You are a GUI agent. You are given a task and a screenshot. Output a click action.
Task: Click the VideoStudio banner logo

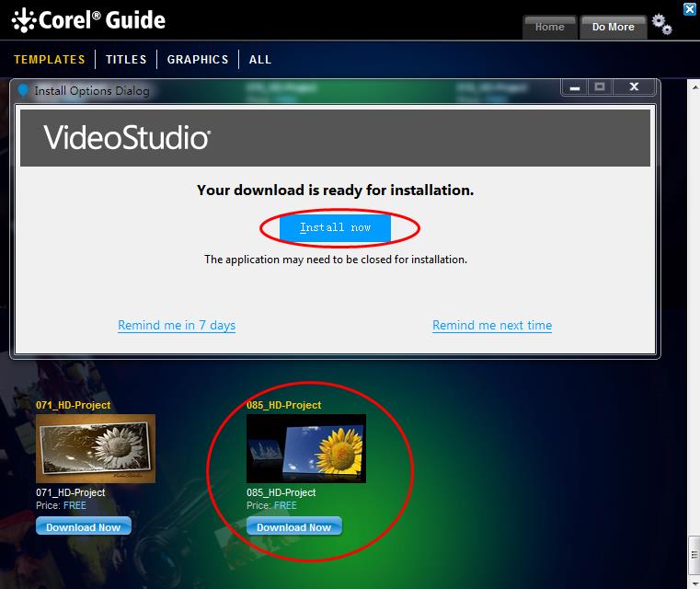click(127, 137)
